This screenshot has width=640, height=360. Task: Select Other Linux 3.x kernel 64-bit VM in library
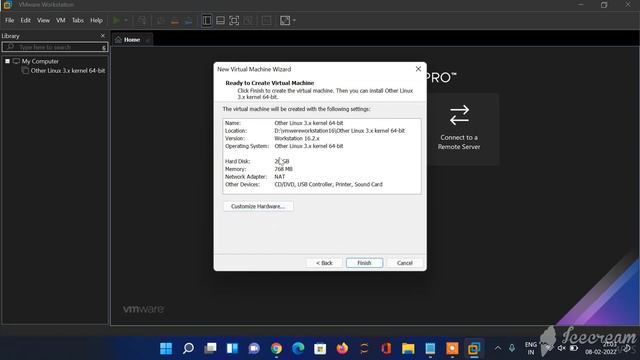[68, 71]
